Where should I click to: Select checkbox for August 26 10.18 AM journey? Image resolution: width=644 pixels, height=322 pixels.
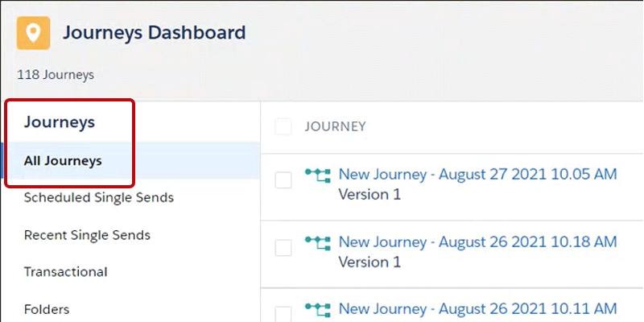coord(283,249)
